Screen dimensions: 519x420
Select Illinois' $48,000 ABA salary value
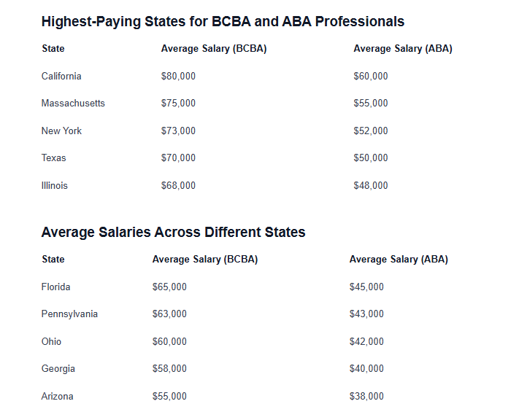(371, 186)
